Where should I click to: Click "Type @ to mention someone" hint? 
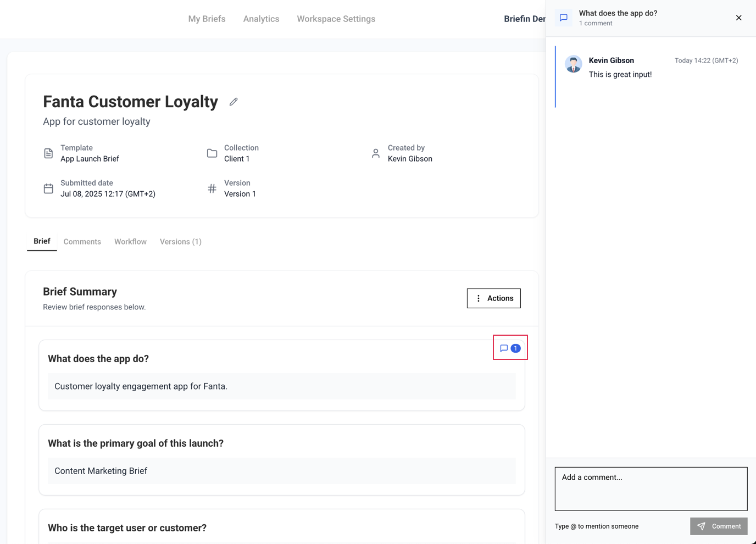(597, 526)
